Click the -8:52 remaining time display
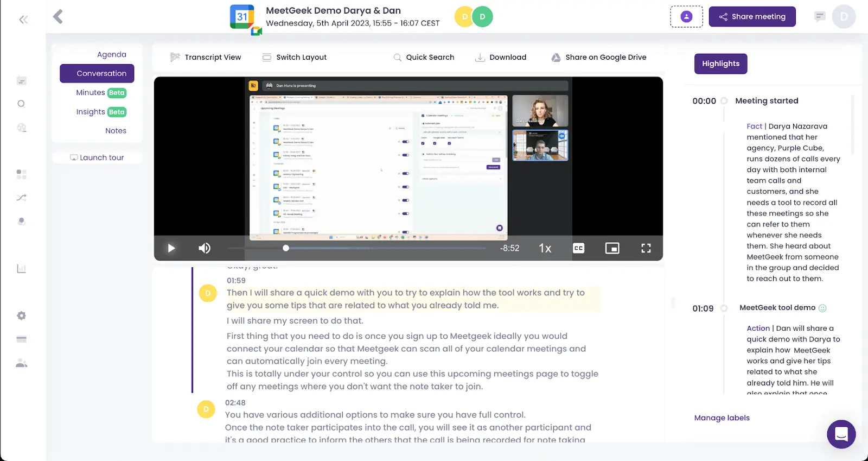 click(510, 248)
